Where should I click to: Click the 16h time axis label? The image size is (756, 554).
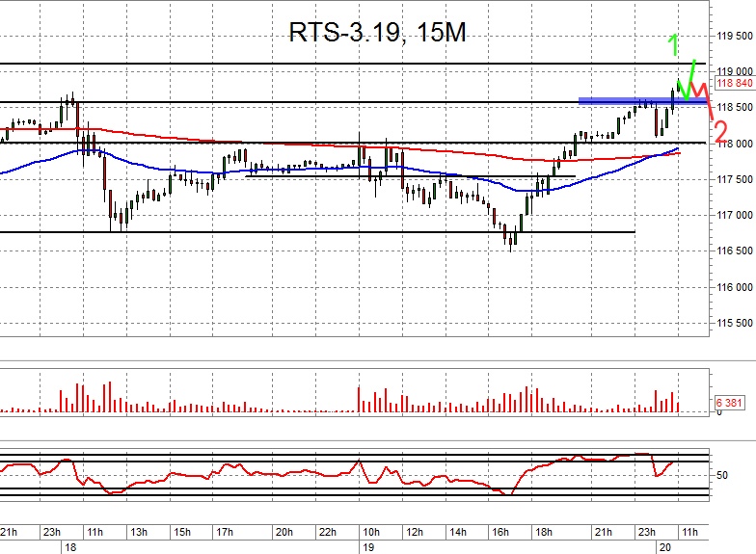(500, 532)
